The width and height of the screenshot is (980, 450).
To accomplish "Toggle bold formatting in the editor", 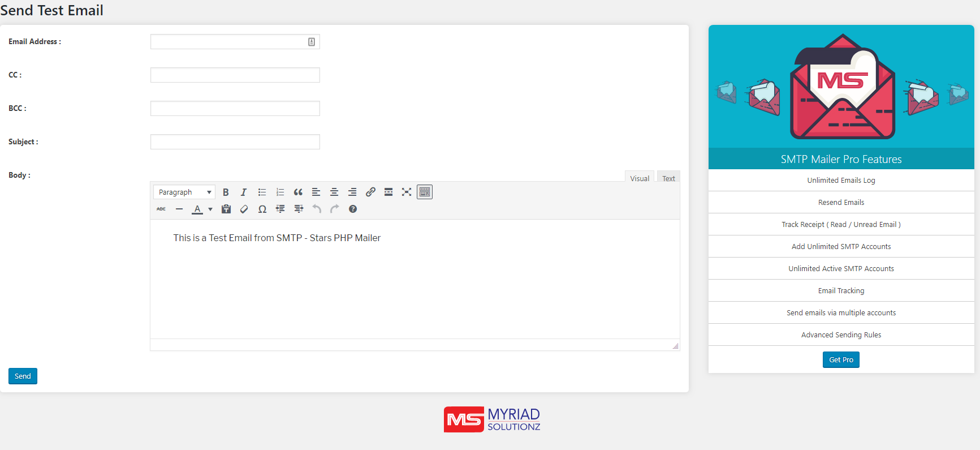I will tap(226, 192).
